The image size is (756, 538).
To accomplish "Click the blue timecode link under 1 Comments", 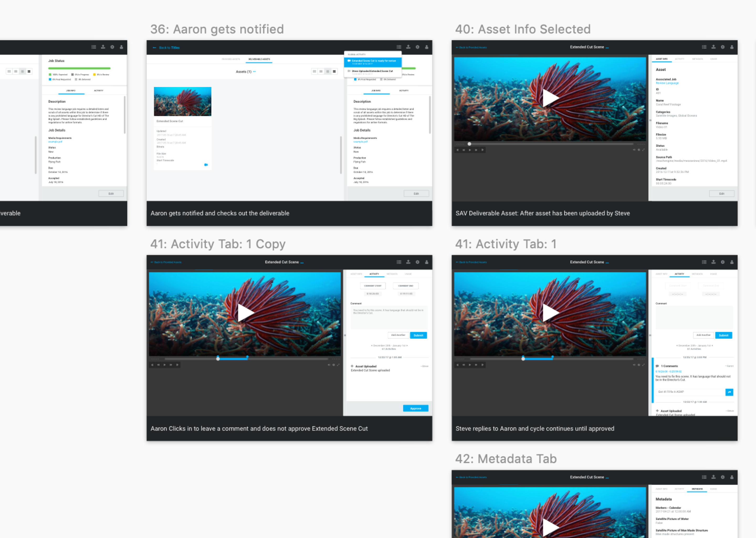I will [668, 372].
